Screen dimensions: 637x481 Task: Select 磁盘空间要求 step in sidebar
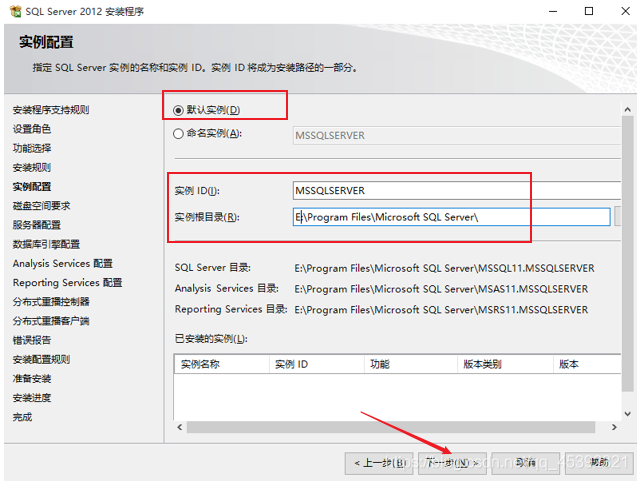click(41, 206)
